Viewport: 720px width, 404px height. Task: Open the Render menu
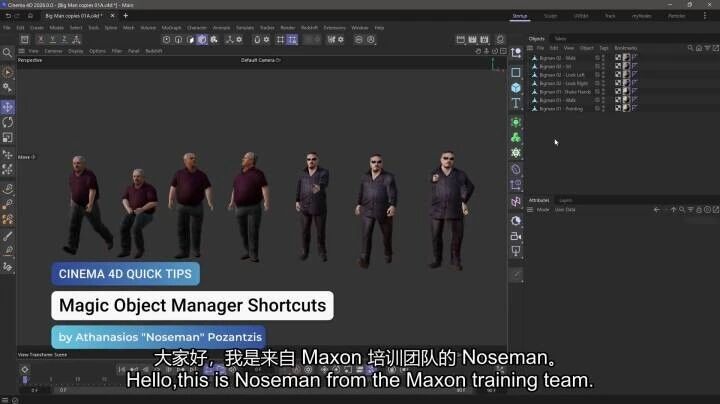(287, 28)
